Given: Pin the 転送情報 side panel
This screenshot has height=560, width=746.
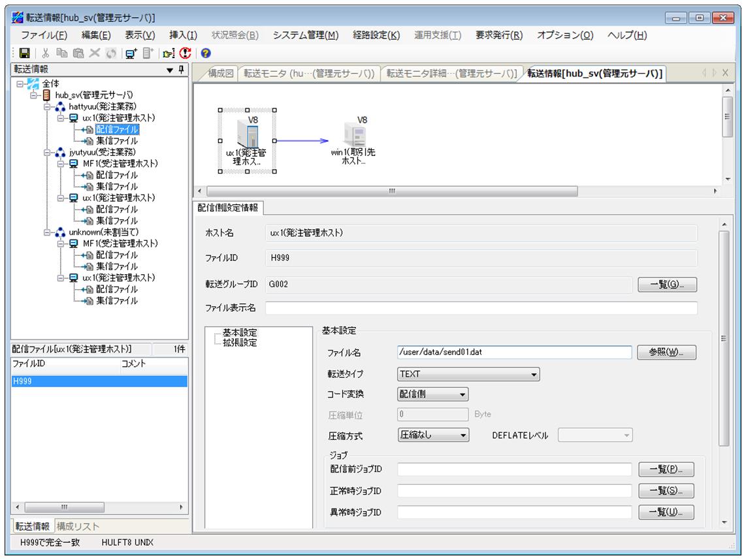Looking at the screenshot, I should 181,70.
